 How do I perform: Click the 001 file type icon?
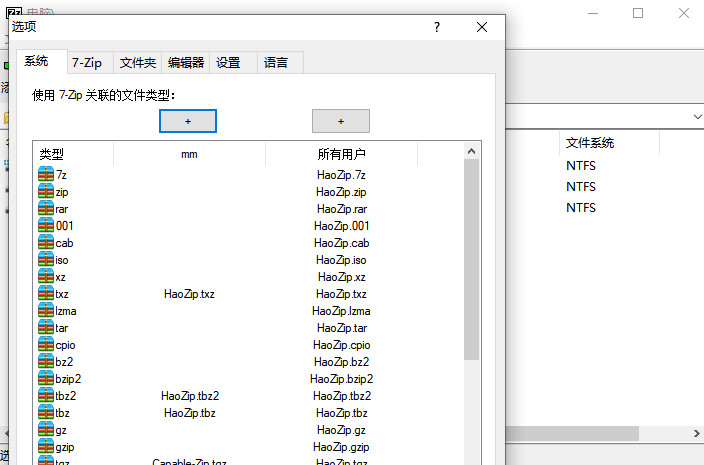pyautogui.click(x=46, y=225)
